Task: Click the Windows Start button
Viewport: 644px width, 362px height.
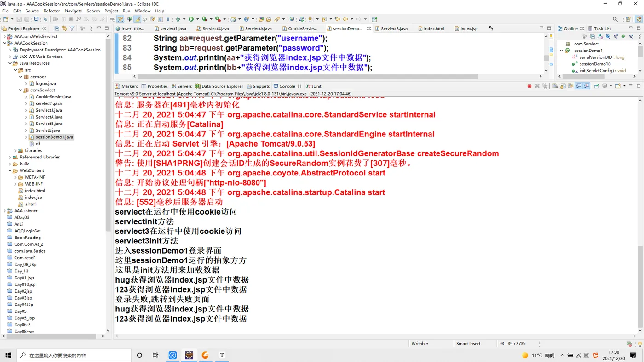Action: (8, 355)
